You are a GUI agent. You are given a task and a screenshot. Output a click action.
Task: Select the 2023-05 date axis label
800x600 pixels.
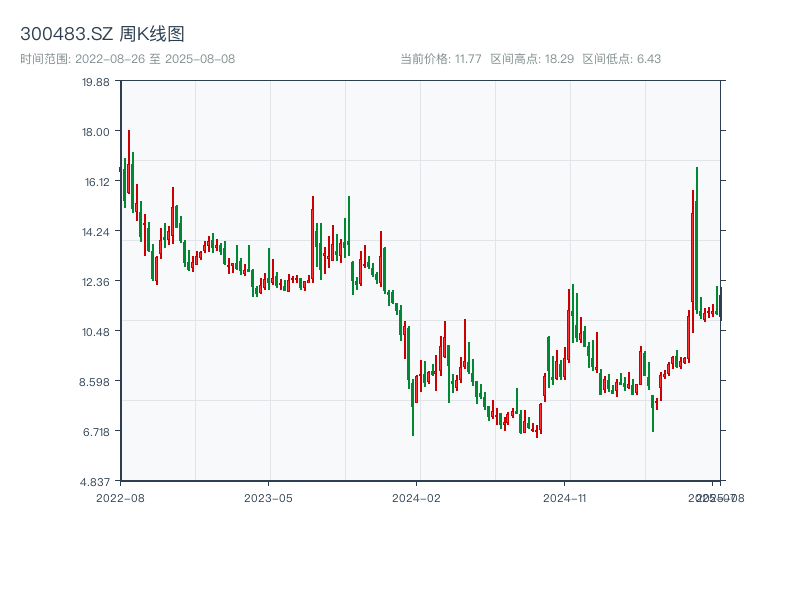pos(268,497)
